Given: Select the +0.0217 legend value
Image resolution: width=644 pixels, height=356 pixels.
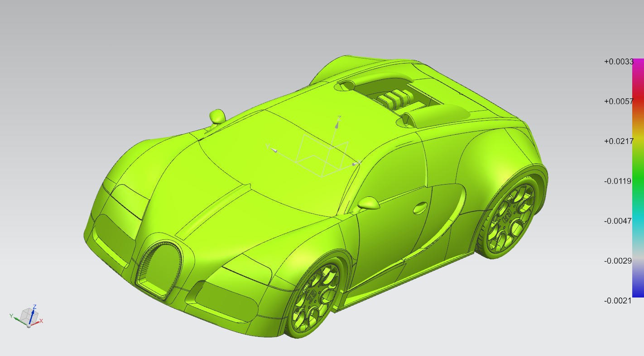Looking at the screenshot, I should coord(619,141).
